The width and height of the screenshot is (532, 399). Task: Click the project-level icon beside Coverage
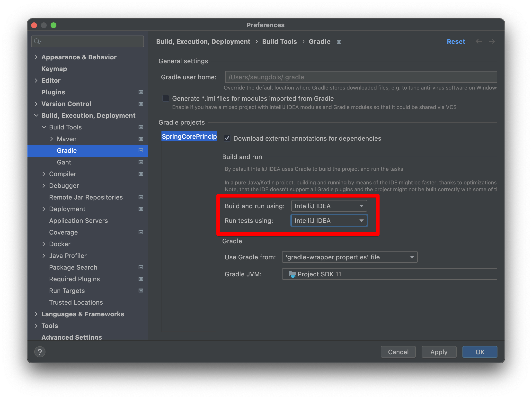coord(141,232)
